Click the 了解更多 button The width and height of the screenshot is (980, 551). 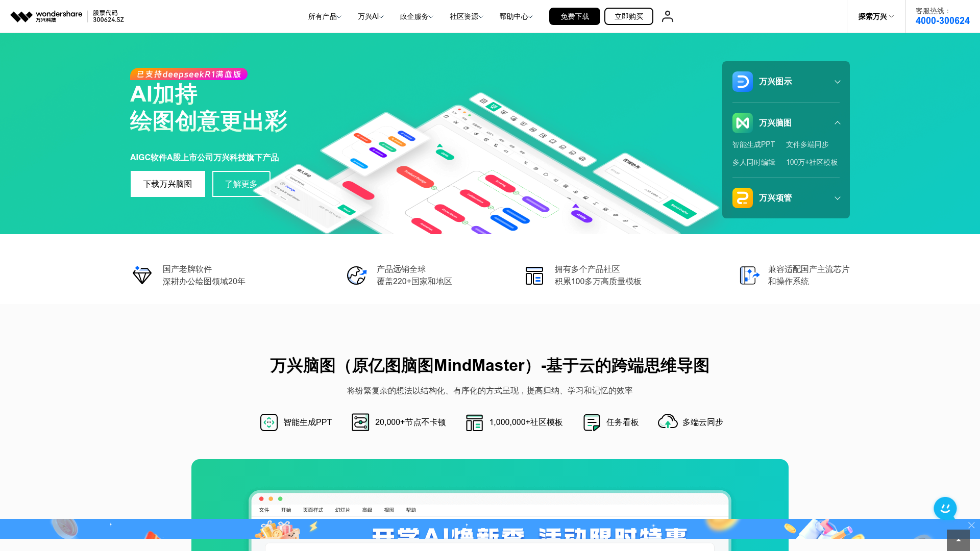241,184
